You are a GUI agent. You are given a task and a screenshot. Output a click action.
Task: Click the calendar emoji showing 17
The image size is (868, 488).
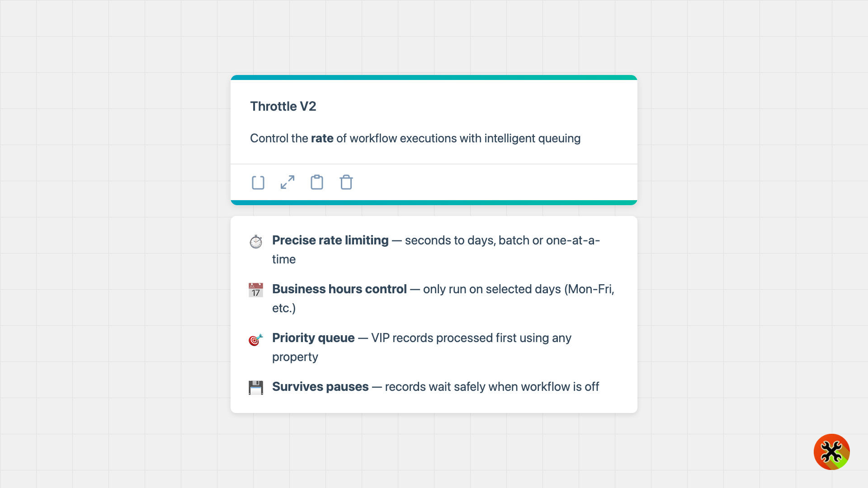[256, 290]
